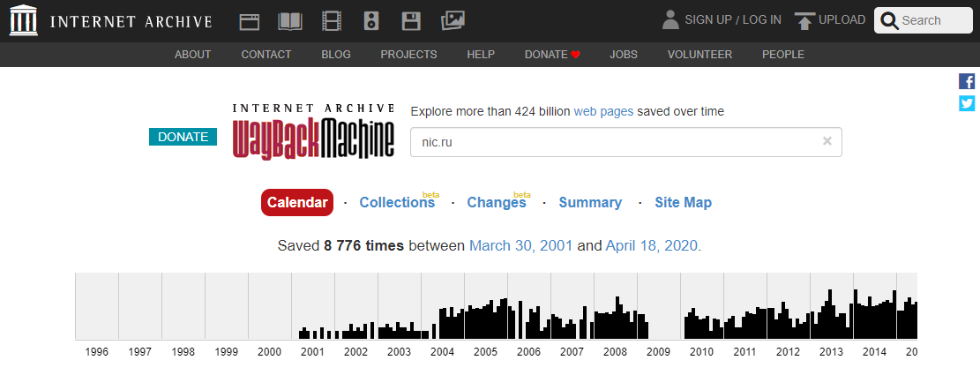Follow the 'web pages' link
The height and width of the screenshot is (375, 980).
[x=603, y=112]
